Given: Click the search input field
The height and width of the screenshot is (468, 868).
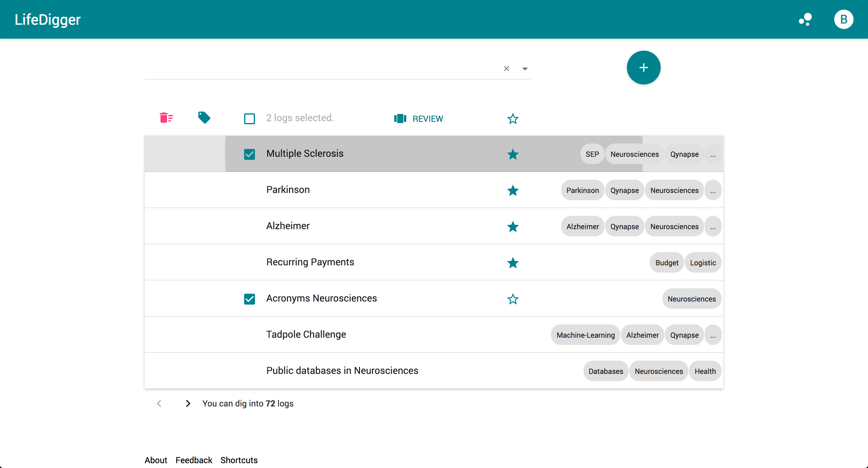Looking at the screenshot, I should click(320, 69).
